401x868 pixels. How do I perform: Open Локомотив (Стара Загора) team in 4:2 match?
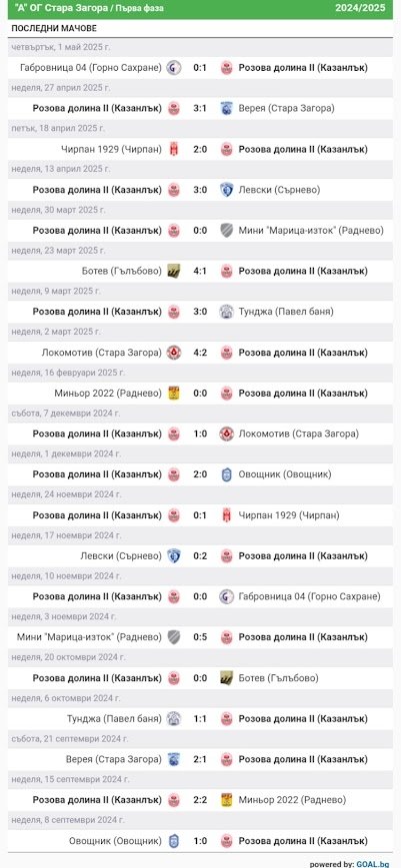(x=102, y=353)
